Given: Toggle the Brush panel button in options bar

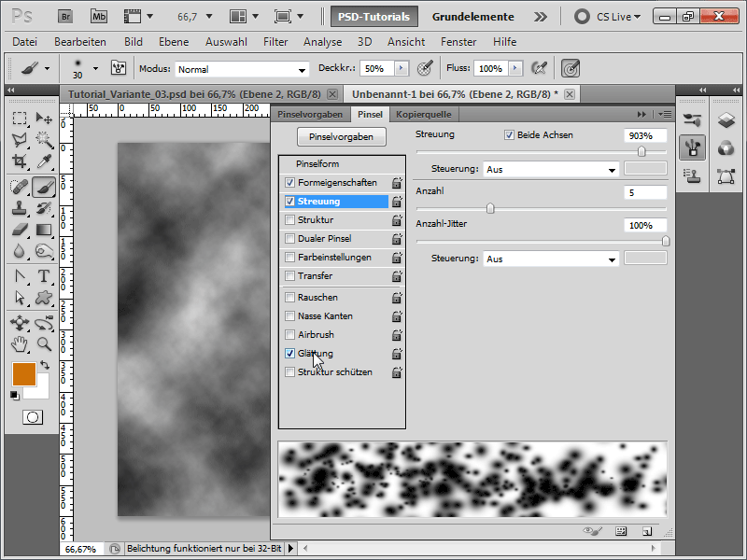Looking at the screenshot, I should coord(119,68).
